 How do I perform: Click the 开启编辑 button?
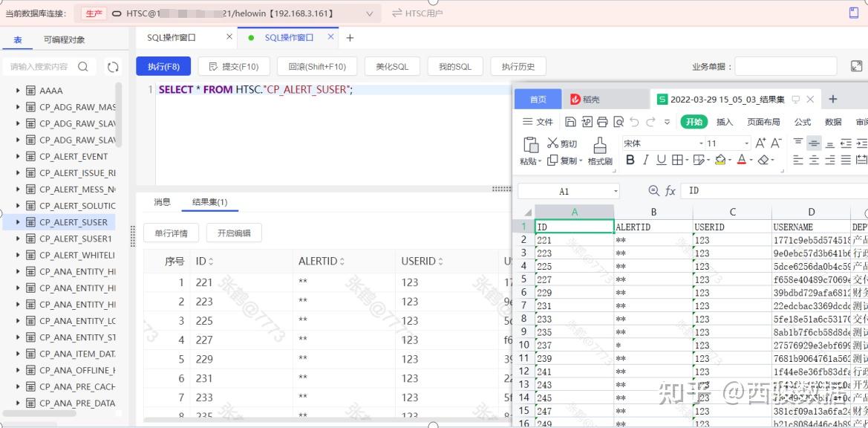click(234, 233)
